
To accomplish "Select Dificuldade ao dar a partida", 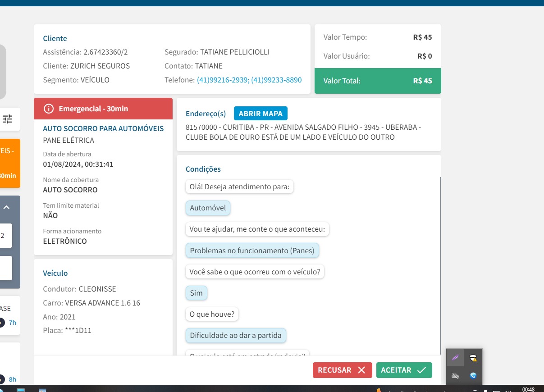I will coord(235,335).
